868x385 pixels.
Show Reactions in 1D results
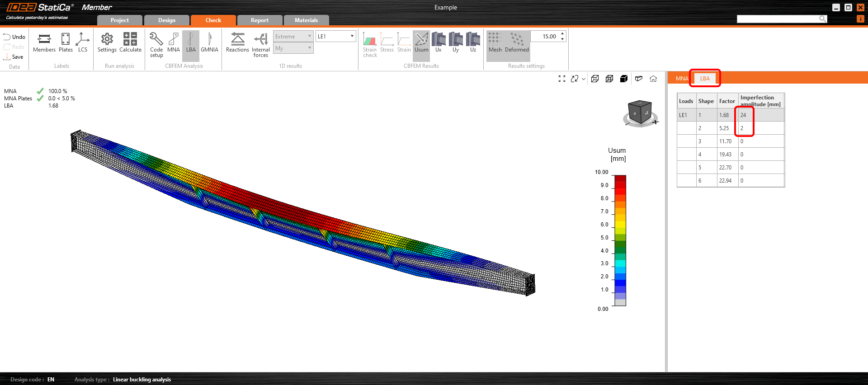[x=237, y=43]
